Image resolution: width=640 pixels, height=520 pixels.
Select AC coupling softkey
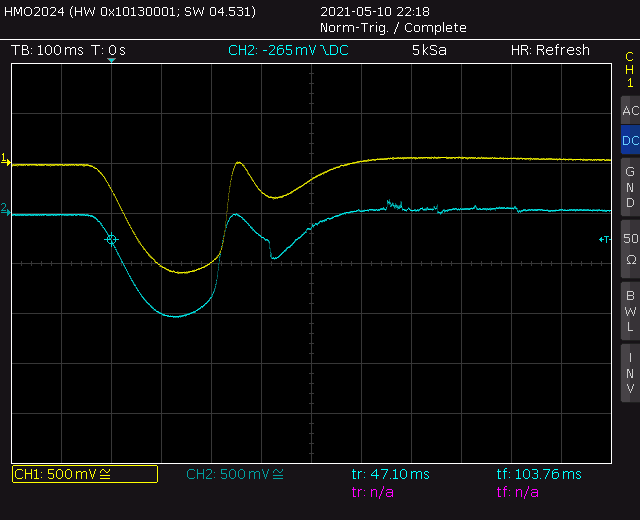coord(630,111)
